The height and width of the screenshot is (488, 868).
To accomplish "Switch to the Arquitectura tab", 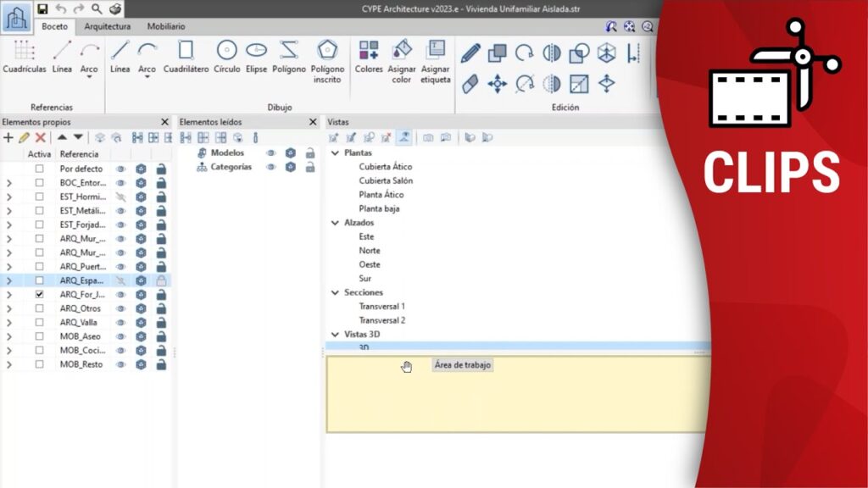I will tap(107, 26).
